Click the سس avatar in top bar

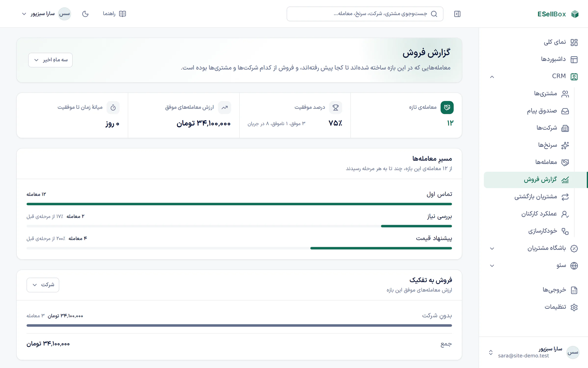64,14
